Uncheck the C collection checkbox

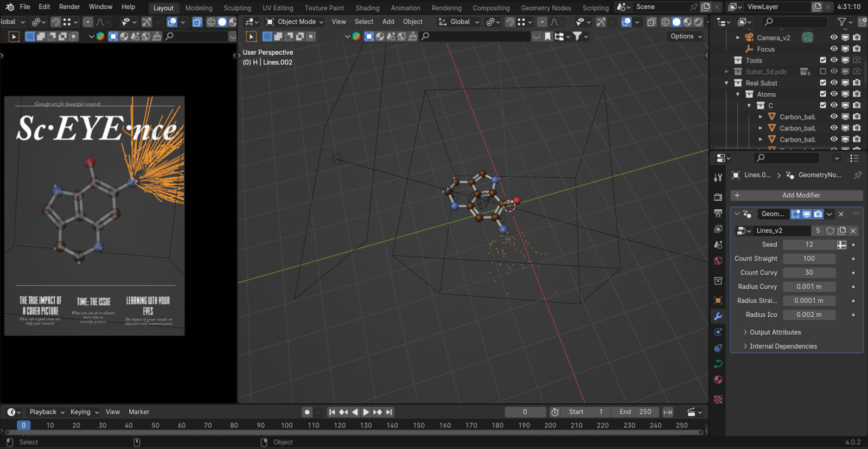pyautogui.click(x=823, y=106)
